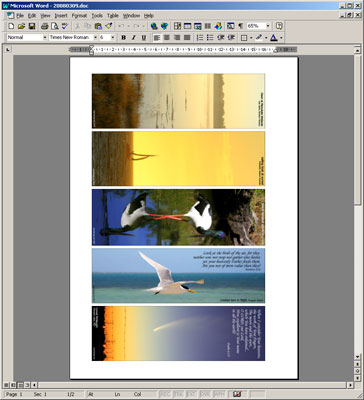Set text columns
Screen dimensions: 364x400
(x=208, y=26)
